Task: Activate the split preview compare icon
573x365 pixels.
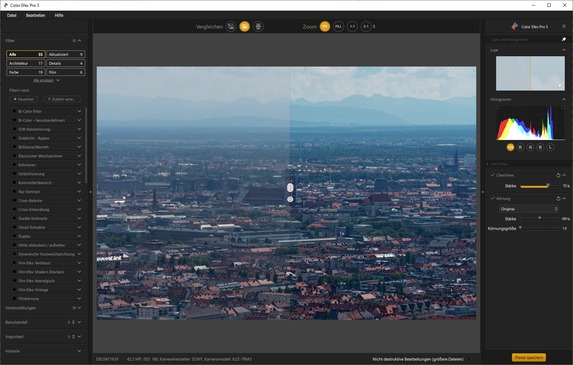Action: pos(244,26)
